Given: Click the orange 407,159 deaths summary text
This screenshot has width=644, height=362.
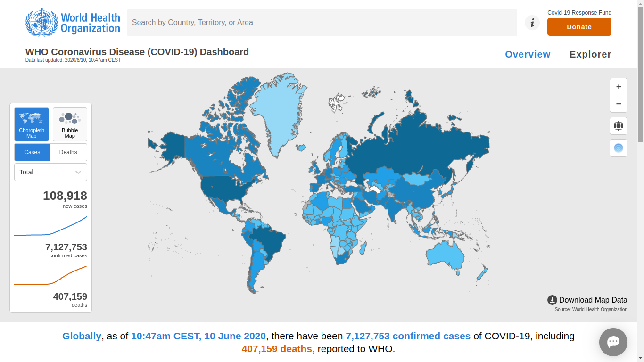Looking at the screenshot, I should tap(278, 349).
